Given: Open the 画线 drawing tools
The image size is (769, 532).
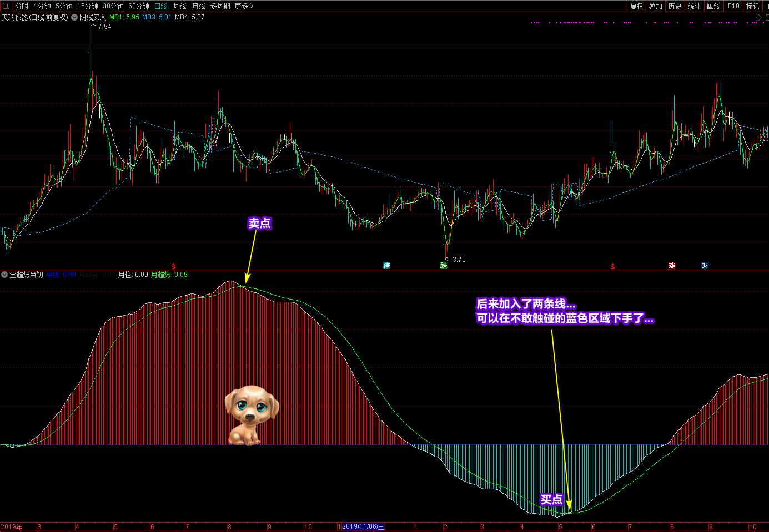Looking at the screenshot, I should (713, 6).
